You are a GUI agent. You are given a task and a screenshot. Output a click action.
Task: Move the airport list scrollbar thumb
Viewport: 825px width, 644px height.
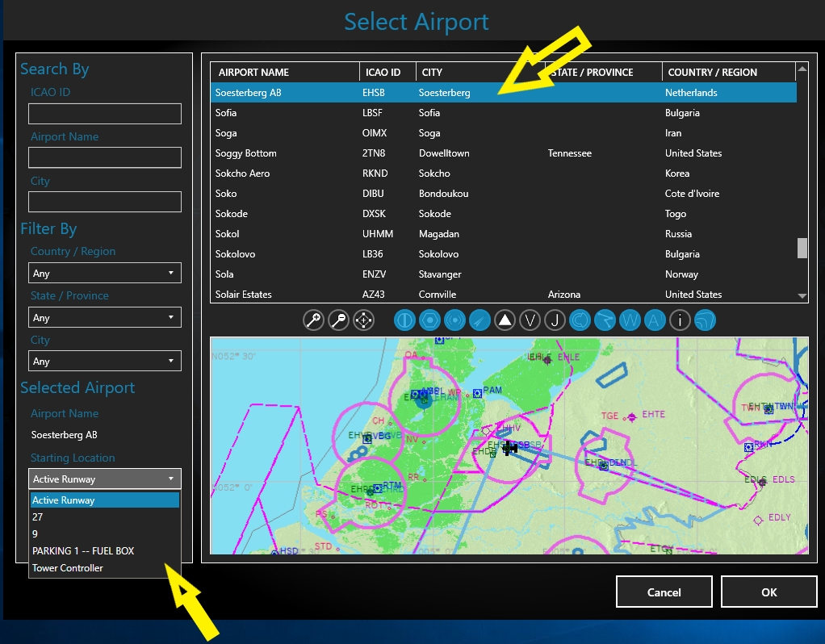tap(802, 249)
